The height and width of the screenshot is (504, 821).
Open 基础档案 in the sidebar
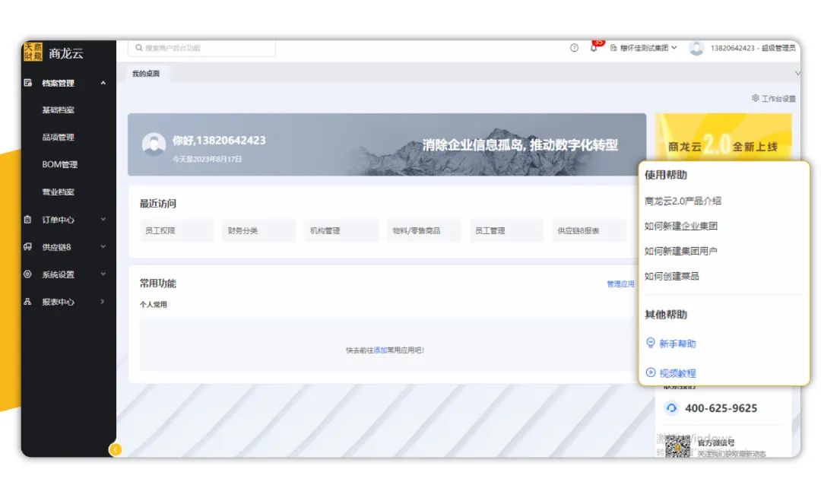58,110
